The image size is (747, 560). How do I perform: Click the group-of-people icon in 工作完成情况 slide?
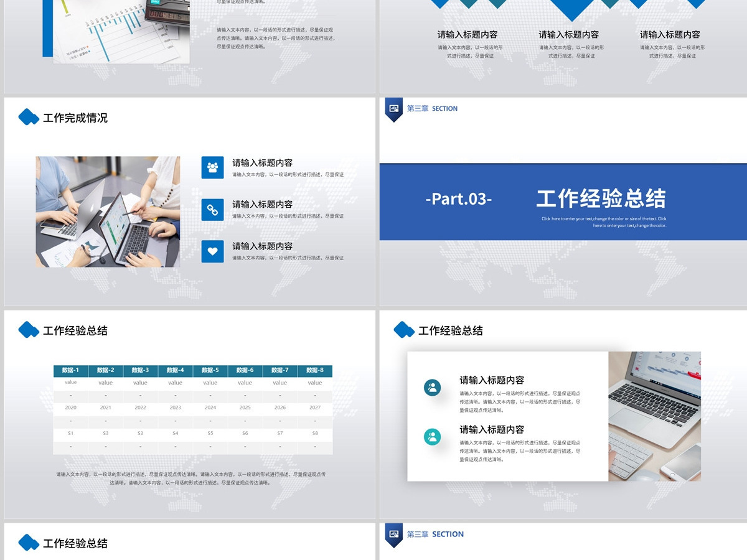[212, 167]
